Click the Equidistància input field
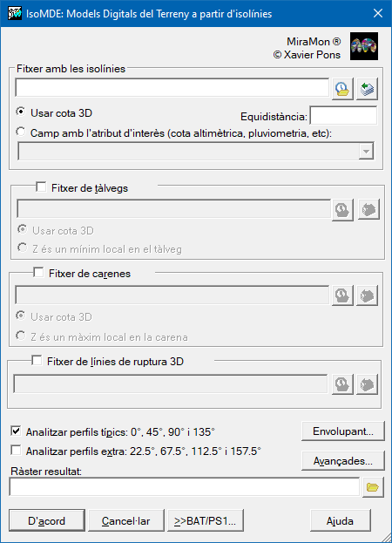The image size is (392, 543). pos(343,115)
